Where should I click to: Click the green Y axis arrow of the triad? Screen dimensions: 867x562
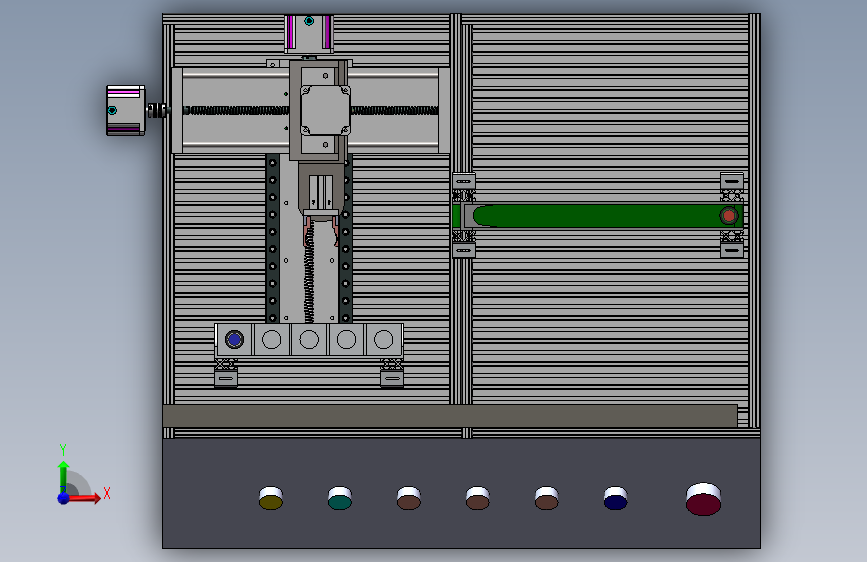64,477
